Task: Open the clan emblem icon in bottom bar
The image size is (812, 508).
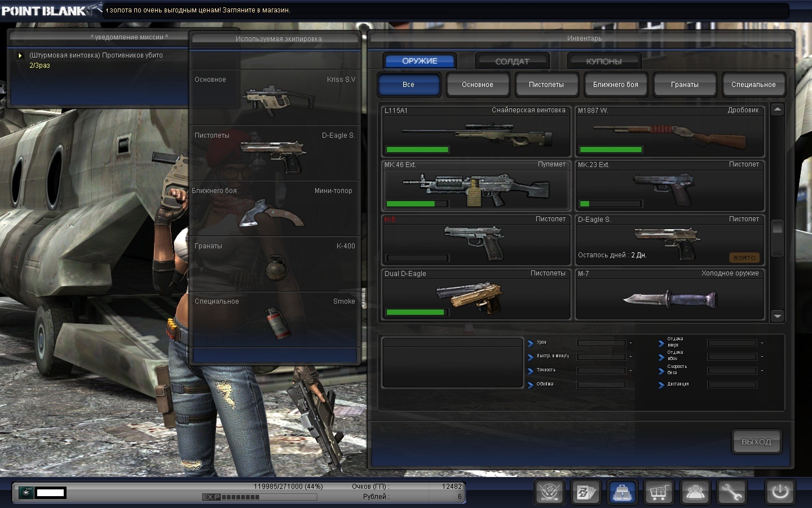Action: 550,492
